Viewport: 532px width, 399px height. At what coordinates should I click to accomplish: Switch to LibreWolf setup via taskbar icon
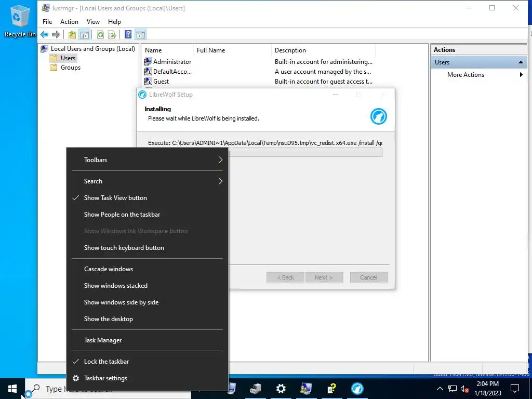(x=357, y=389)
